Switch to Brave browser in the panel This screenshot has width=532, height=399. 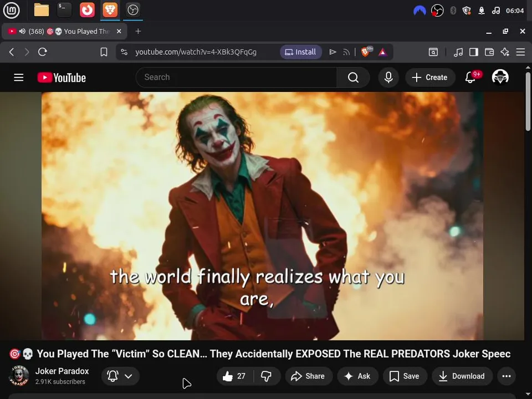(x=110, y=10)
